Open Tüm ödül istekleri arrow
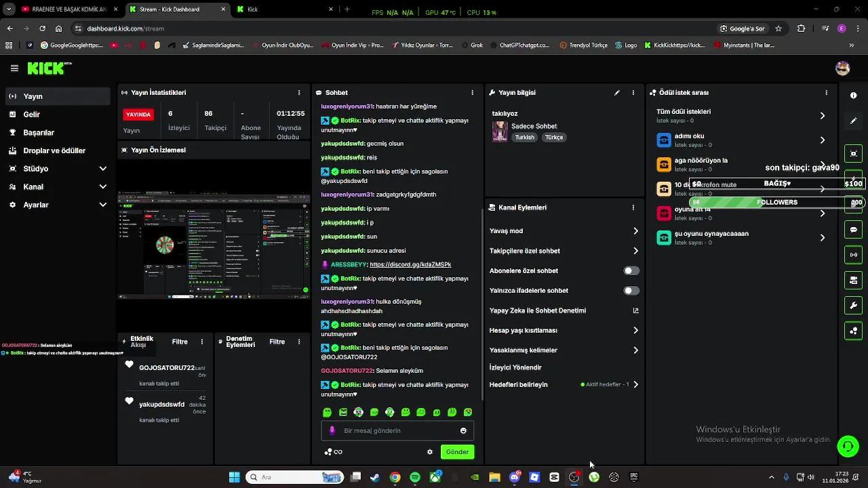Image resolution: width=868 pixels, height=488 pixels. [x=823, y=116]
